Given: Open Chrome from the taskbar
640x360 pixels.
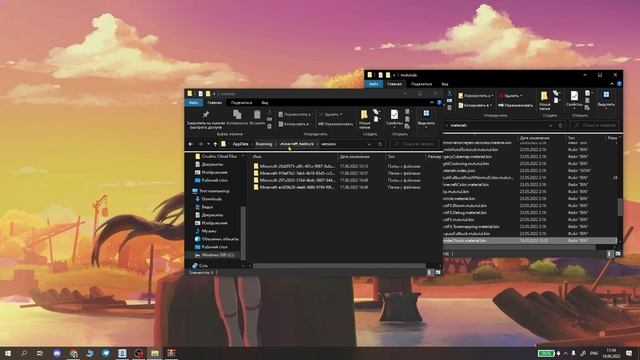Looking at the screenshot, I should [73, 353].
